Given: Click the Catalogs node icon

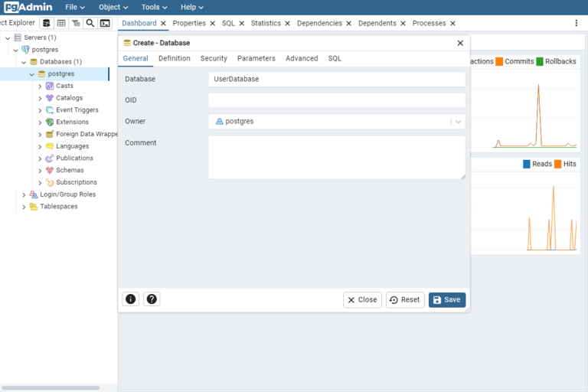Looking at the screenshot, I should tap(50, 98).
